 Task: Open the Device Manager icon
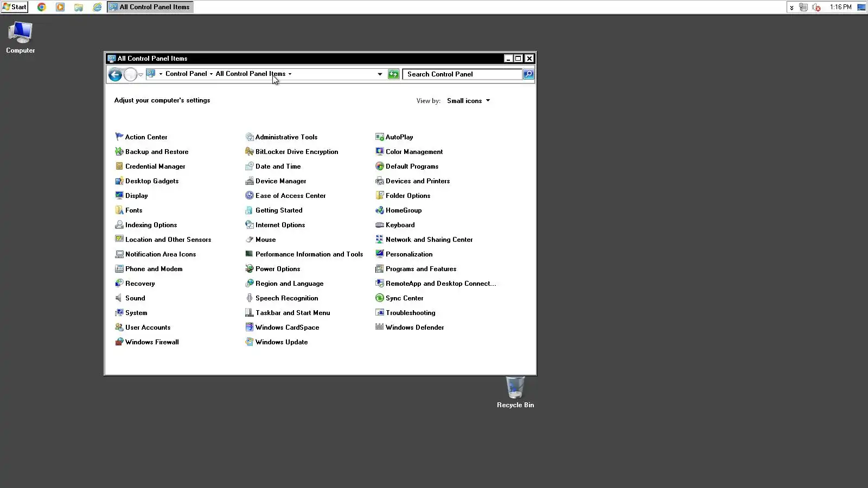[x=250, y=181]
